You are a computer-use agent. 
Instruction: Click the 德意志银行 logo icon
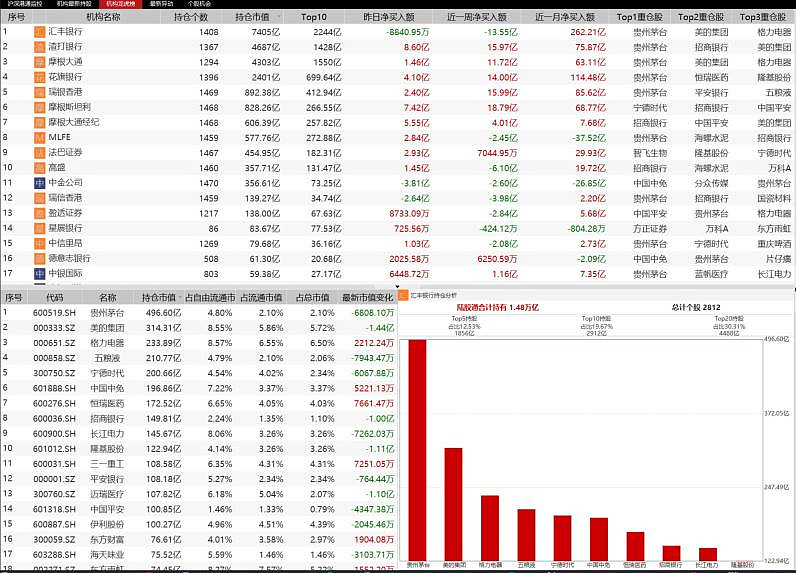40,258
